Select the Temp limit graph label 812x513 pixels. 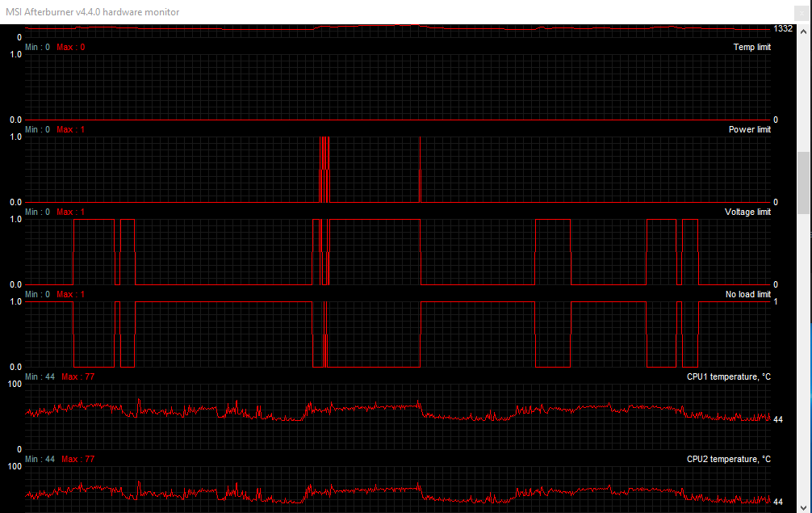point(752,47)
